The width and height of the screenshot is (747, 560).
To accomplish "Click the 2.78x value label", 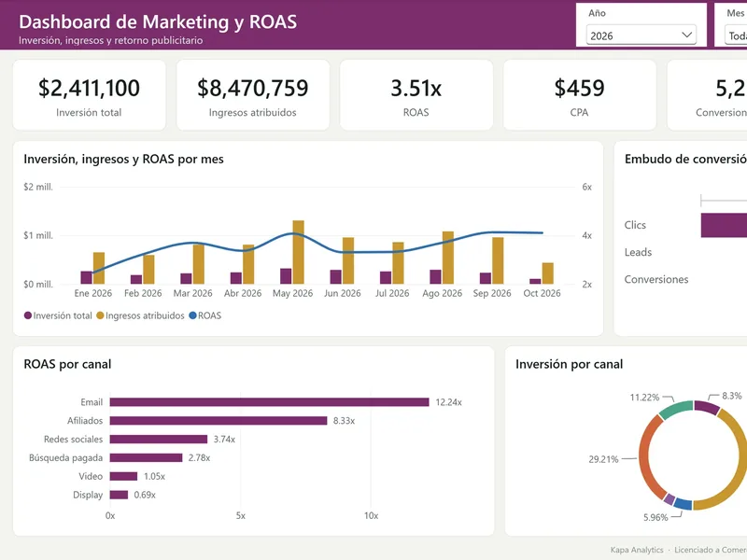I will [199, 457].
